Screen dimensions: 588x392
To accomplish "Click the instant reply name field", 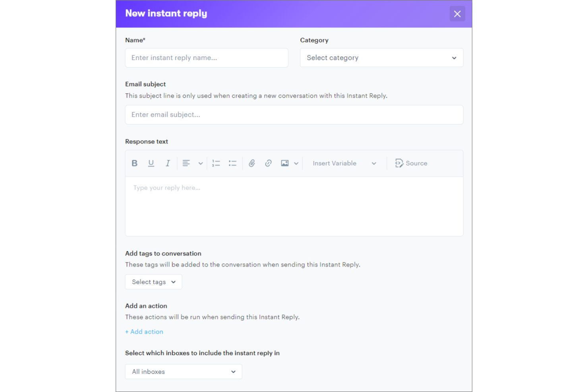I will tap(206, 58).
